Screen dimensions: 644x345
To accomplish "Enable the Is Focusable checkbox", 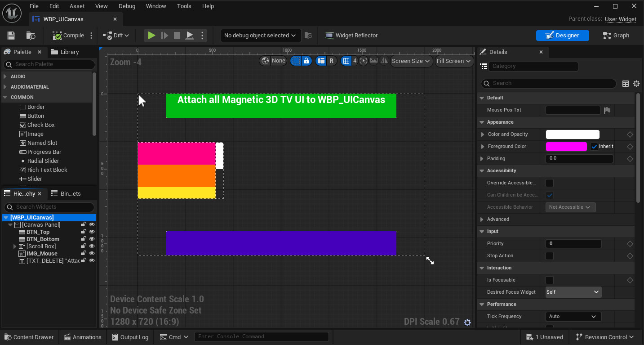I will tap(549, 280).
